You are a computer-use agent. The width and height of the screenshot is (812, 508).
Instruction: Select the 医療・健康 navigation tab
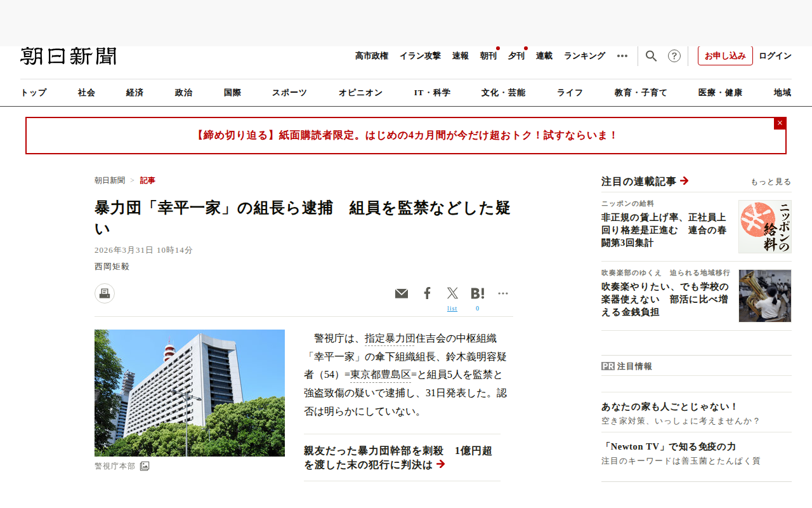coord(721,93)
